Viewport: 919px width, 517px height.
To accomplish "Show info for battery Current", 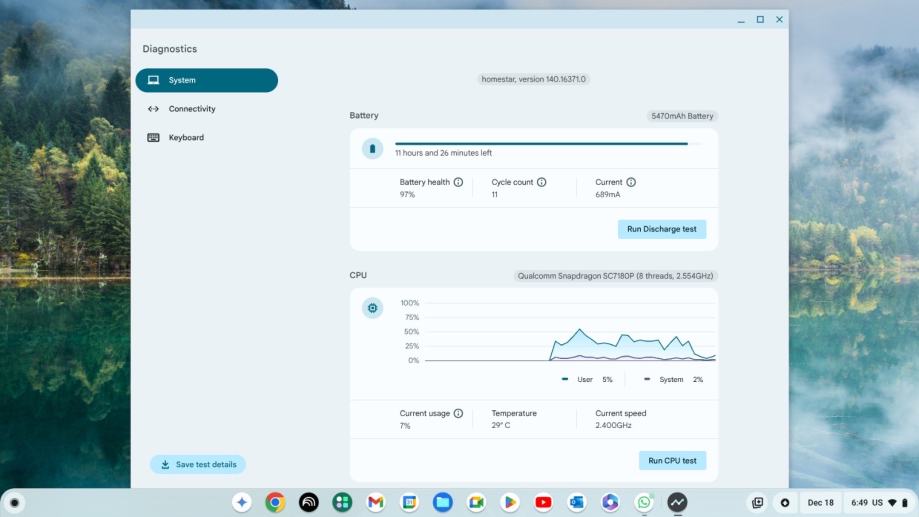I will click(x=631, y=182).
